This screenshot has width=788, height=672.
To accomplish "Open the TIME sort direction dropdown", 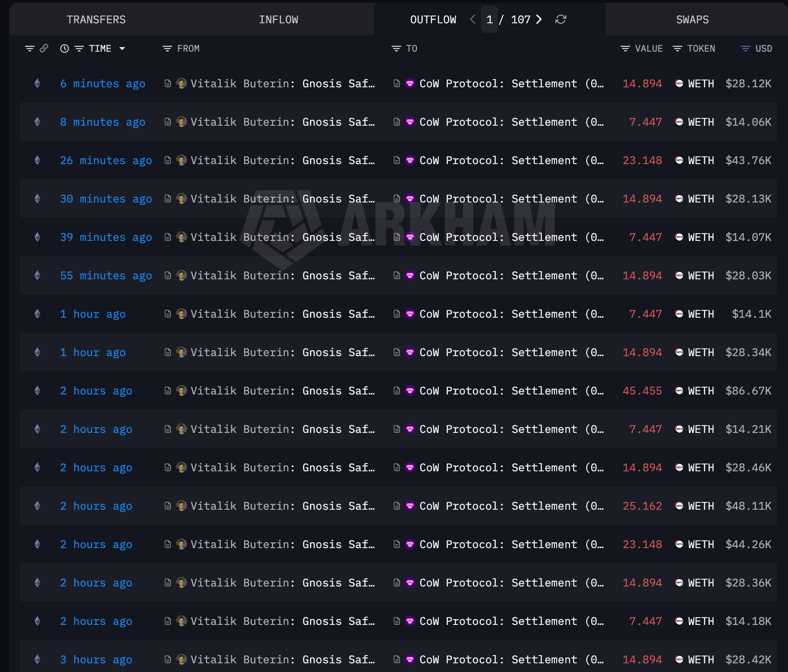I will pos(122,48).
